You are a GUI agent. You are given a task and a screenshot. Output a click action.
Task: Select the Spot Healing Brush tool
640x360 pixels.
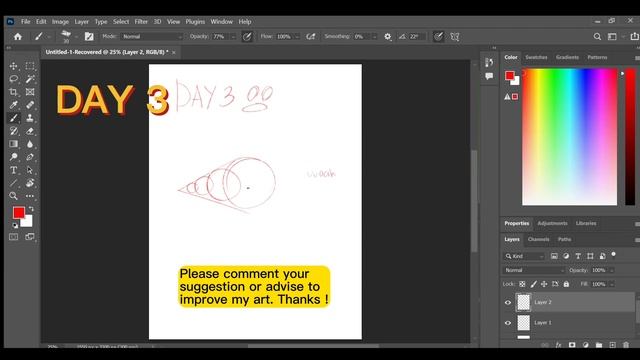[x=30, y=105]
